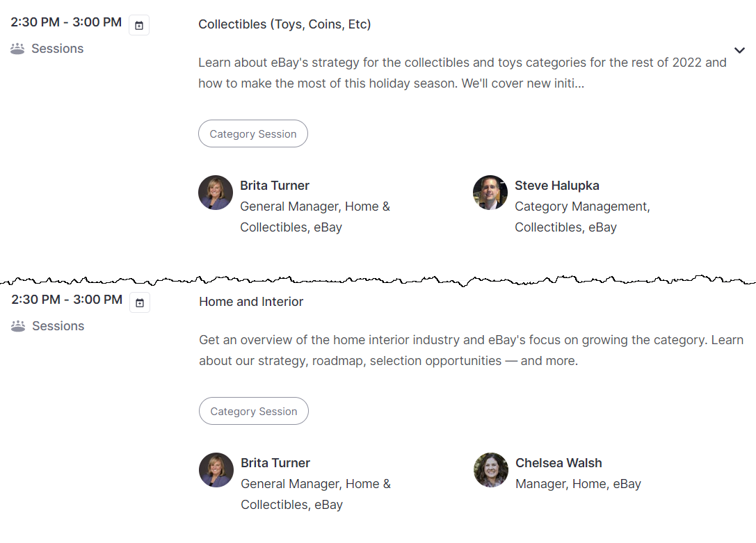
Task: Click the Sessions people icon for Collectibles
Action: tap(17, 49)
